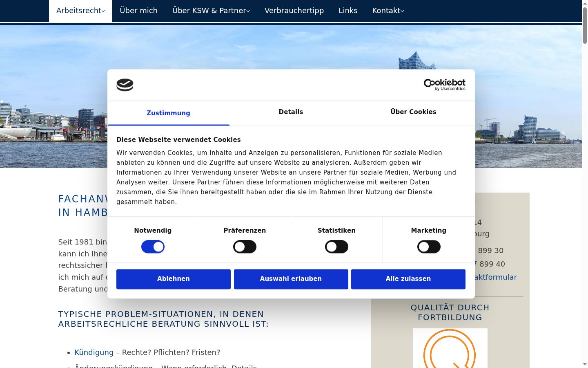588x368 pixels.
Task: Click the Cookiebot logo by Usercentrics
Action: (444, 85)
